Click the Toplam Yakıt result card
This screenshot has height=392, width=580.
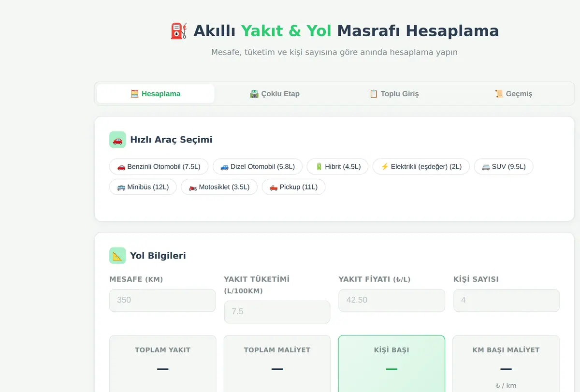pos(162,363)
